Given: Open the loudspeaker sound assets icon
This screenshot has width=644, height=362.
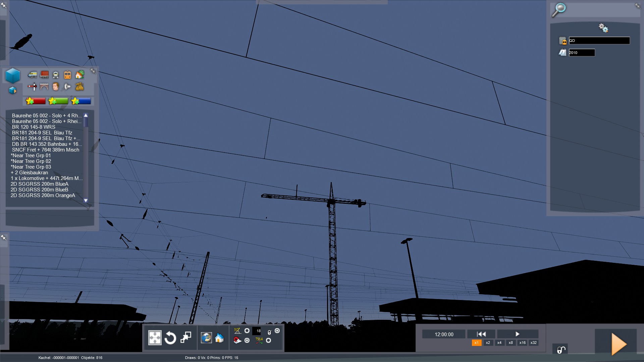Looking at the screenshot, I should tap(67, 87).
